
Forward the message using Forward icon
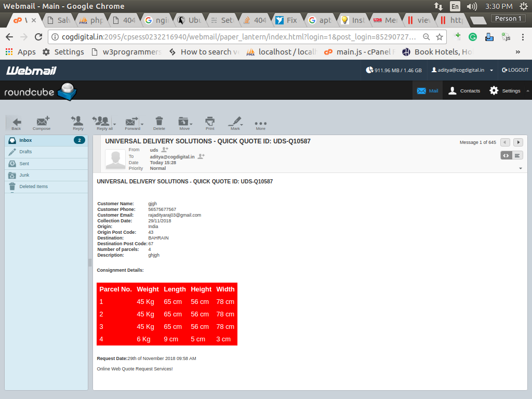click(132, 123)
